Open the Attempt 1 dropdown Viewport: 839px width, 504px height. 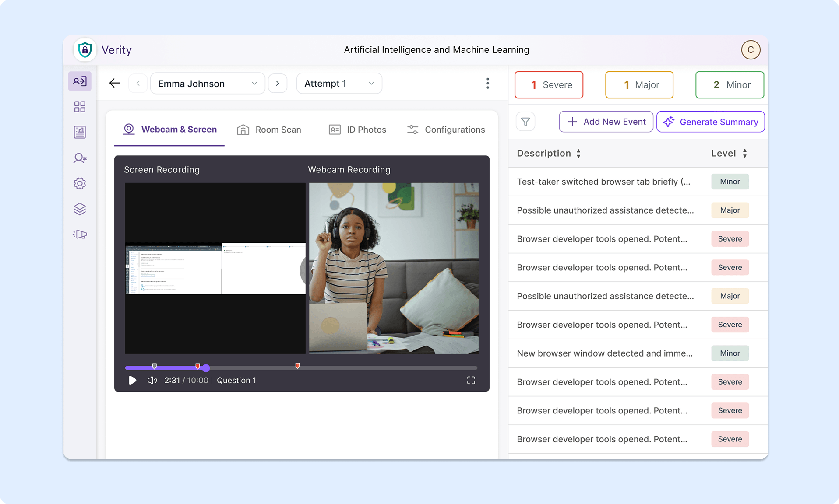click(x=339, y=84)
